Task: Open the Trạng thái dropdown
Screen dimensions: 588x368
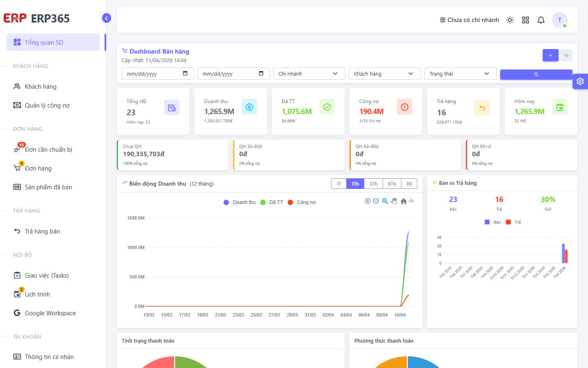Action: 460,74
